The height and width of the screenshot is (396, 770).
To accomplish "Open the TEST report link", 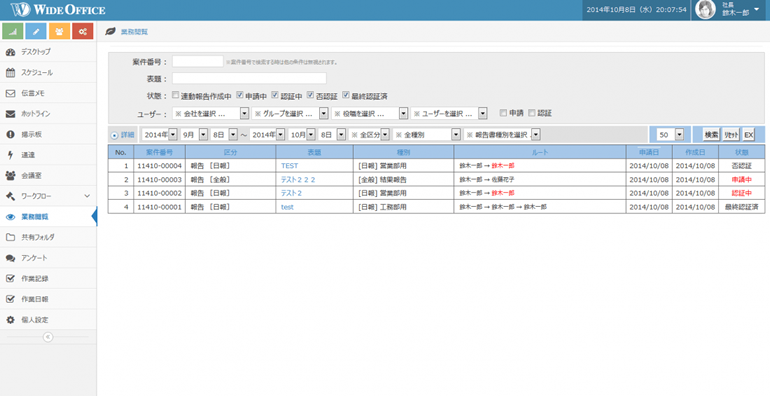I will 289,166.
